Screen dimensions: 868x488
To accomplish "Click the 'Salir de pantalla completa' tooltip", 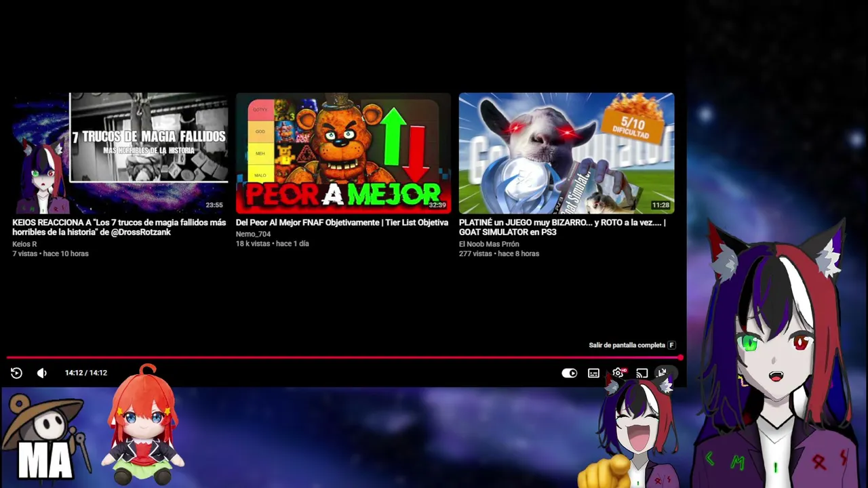I will coord(632,345).
